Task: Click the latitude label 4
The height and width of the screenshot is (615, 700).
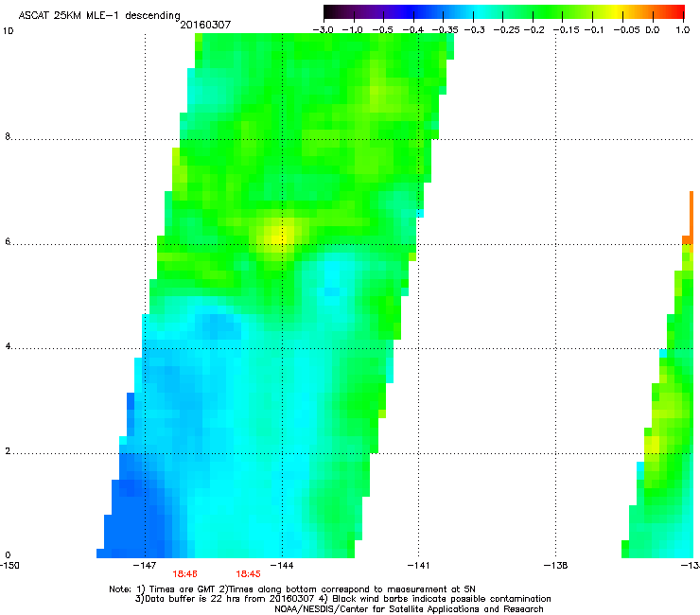Action: click(8, 346)
